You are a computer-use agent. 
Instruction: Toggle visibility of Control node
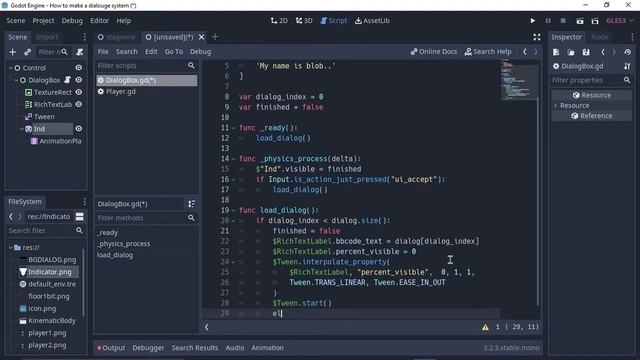pos(79,68)
